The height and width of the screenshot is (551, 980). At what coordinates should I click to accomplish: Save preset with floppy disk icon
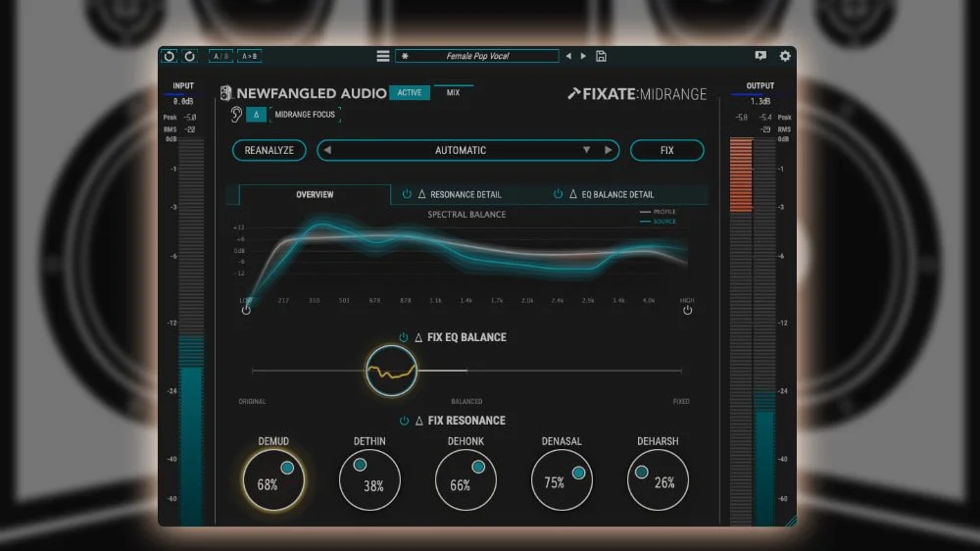[602, 56]
